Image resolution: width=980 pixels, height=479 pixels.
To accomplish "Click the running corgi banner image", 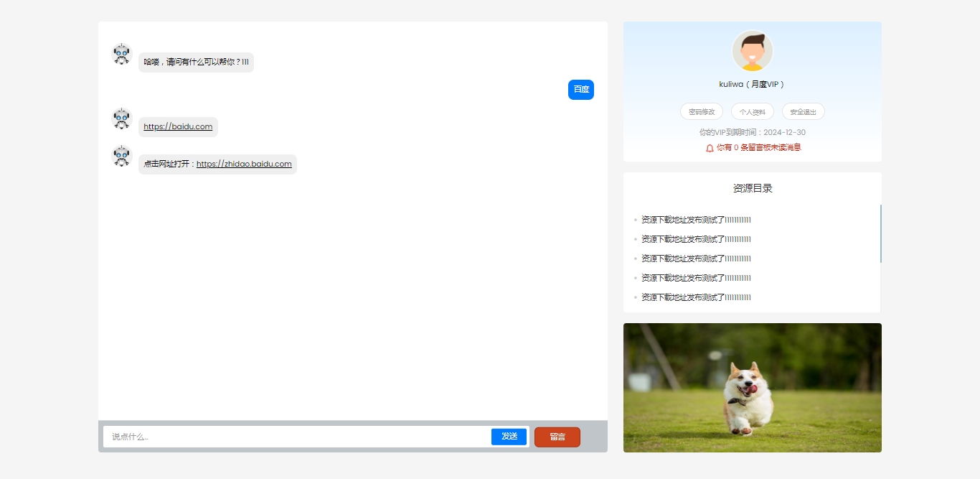I will point(752,388).
